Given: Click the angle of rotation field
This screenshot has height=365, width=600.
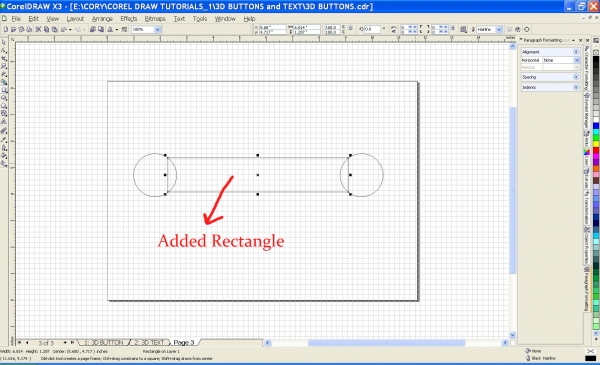Looking at the screenshot, I should [x=372, y=29].
